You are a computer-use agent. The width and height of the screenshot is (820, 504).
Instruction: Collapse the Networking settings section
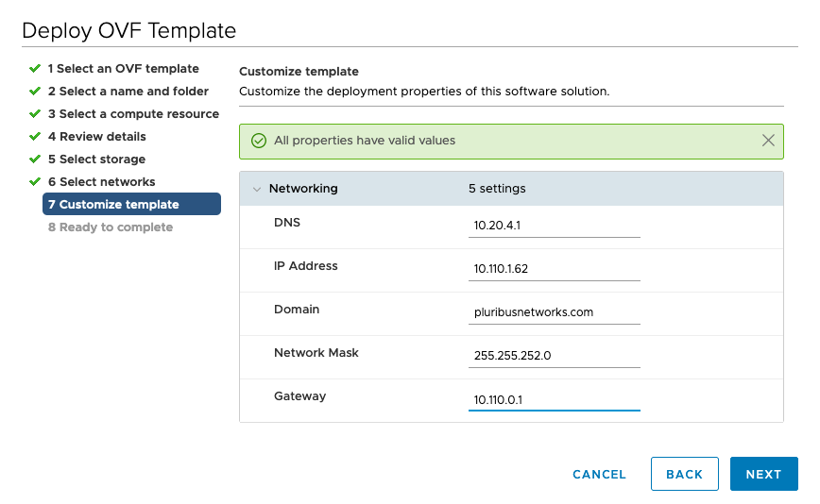click(x=257, y=189)
